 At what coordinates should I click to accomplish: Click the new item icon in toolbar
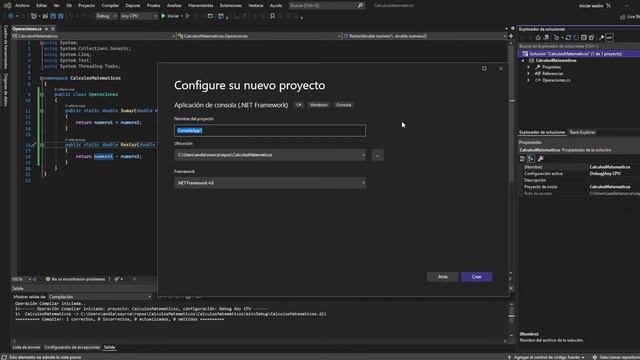click(x=34, y=16)
